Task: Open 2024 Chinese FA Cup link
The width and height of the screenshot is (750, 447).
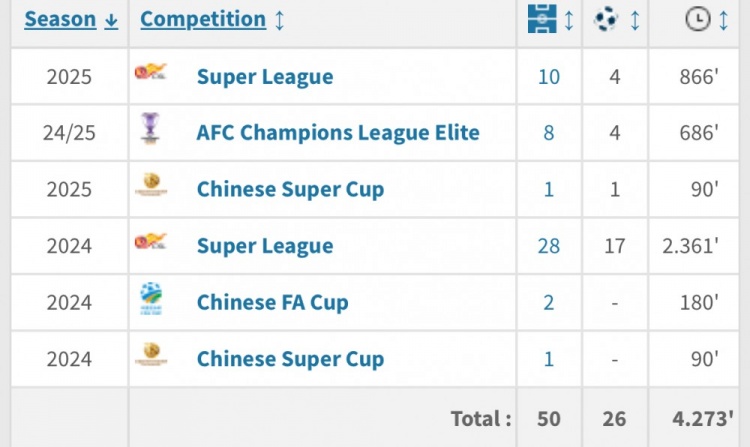Action: [272, 302]
